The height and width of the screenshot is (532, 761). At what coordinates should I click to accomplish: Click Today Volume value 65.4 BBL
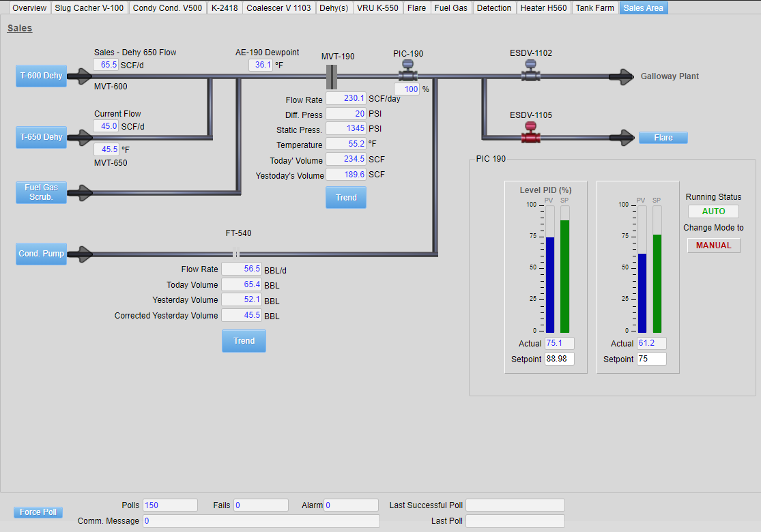(x=242, y=284)
